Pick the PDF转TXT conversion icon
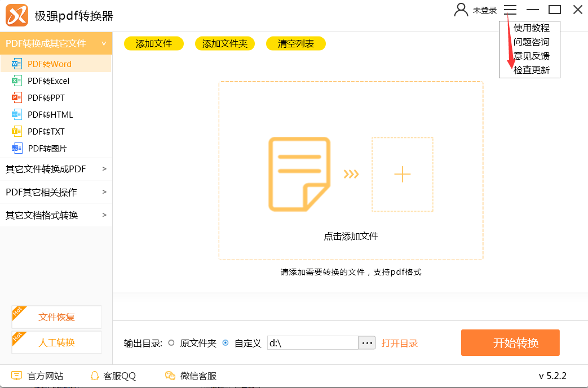 tap(16, 131)
